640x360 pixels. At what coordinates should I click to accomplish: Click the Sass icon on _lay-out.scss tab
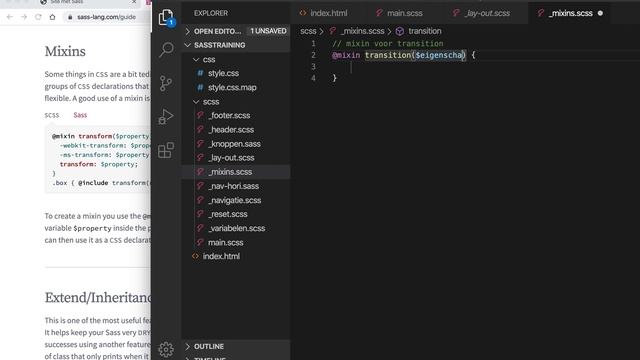click(456, 13)
